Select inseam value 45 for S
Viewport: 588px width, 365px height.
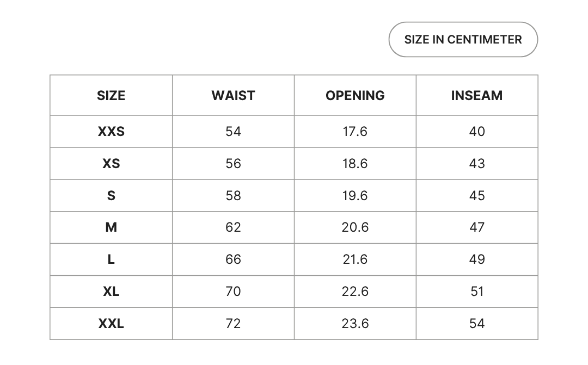click(x=477, y=195)
